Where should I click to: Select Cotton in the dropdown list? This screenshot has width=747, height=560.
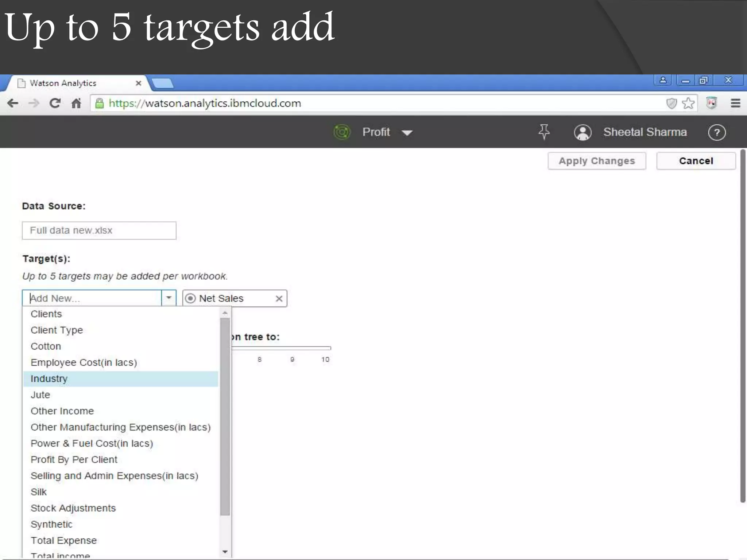pos(121,346)
